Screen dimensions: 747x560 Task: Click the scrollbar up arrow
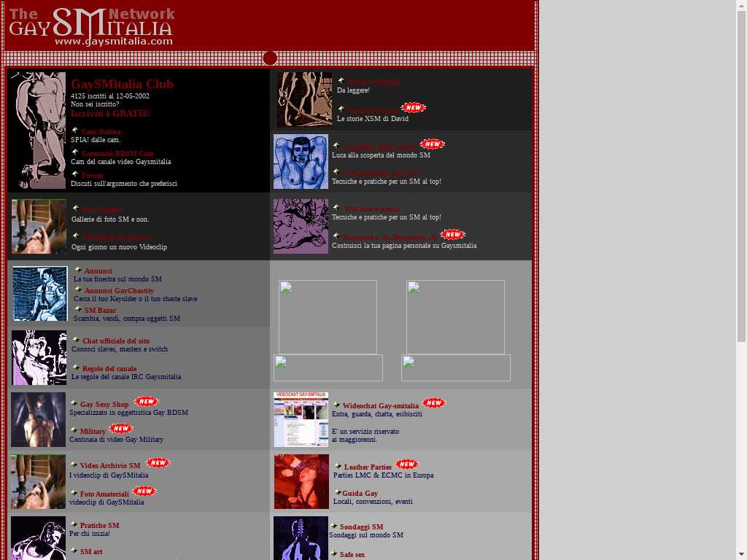(x=741, y=6)
